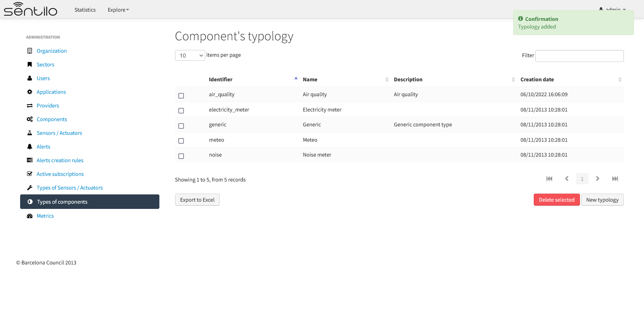Click the Electricity meter name cell

pos(322,109)
